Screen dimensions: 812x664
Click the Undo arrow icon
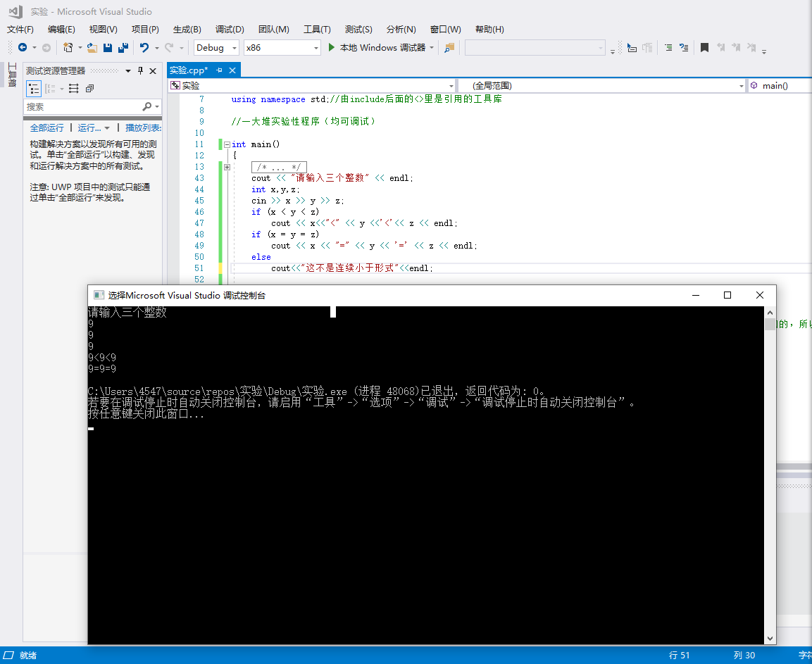pos(144,48)
